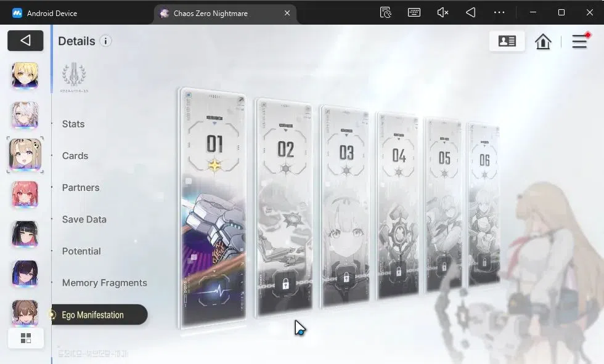
Task: Tap the lock icon on card 04
Action: pyautogui.click(x=399, y=270)
